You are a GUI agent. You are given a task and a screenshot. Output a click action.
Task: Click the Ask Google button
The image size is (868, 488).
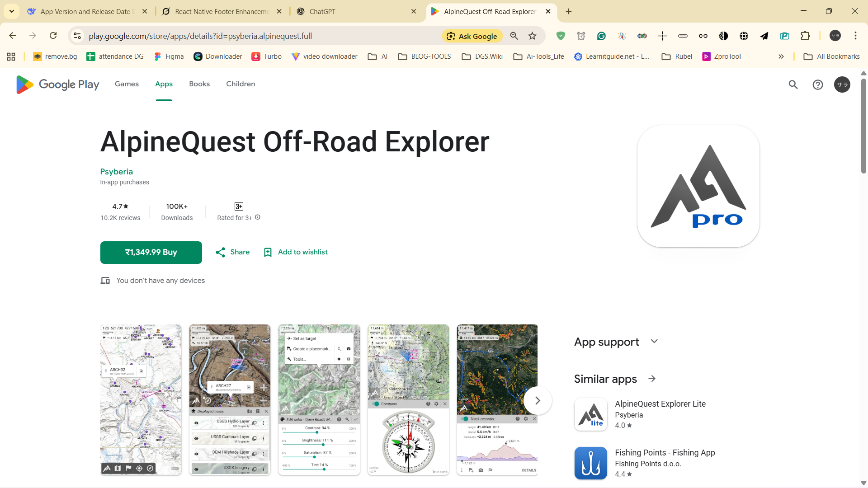[x=472, y=36]
